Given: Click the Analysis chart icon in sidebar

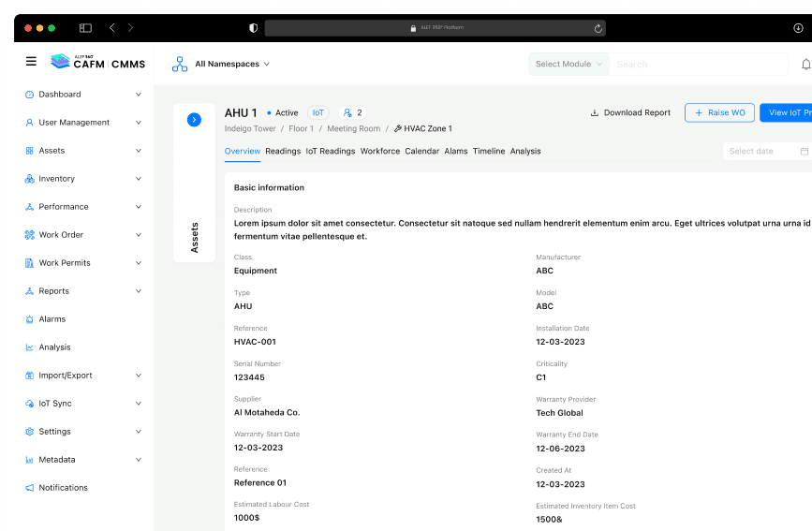Looking at the screenshot, I should [30, 347].
